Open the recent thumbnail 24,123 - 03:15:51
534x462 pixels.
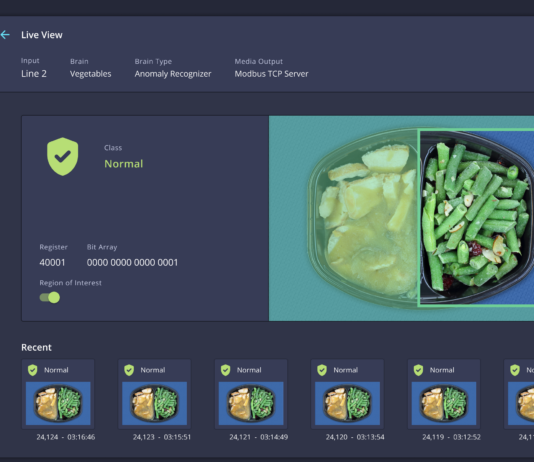coord(155,403)
